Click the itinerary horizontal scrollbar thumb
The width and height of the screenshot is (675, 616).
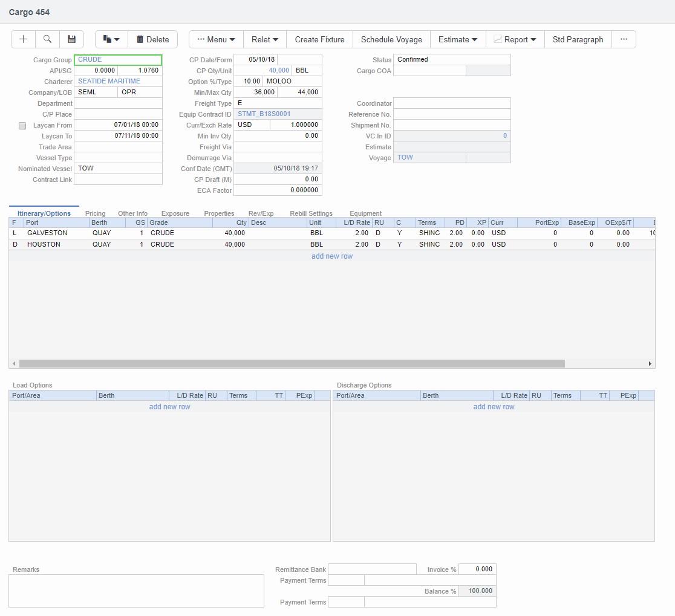tap(292, 364)
